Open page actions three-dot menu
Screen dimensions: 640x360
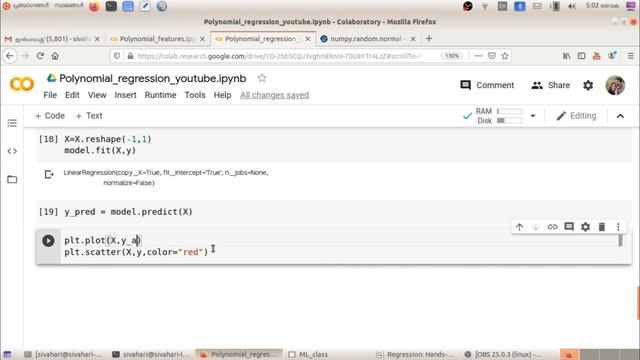point(478,56)
